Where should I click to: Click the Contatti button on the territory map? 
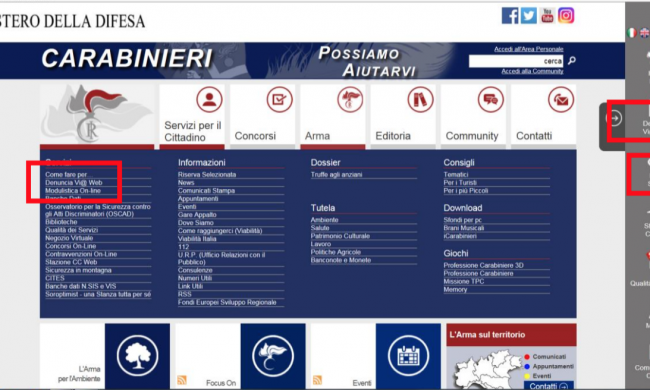(x=549, y=386)
